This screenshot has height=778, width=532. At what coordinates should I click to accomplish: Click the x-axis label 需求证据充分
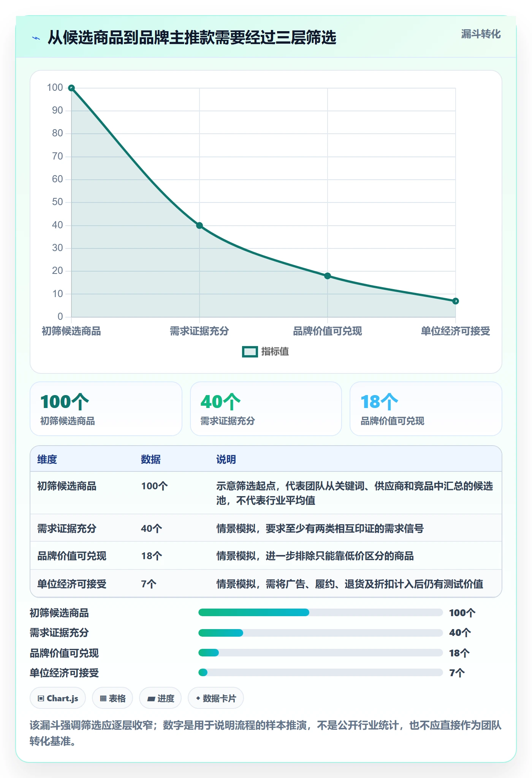pos(199,331)
